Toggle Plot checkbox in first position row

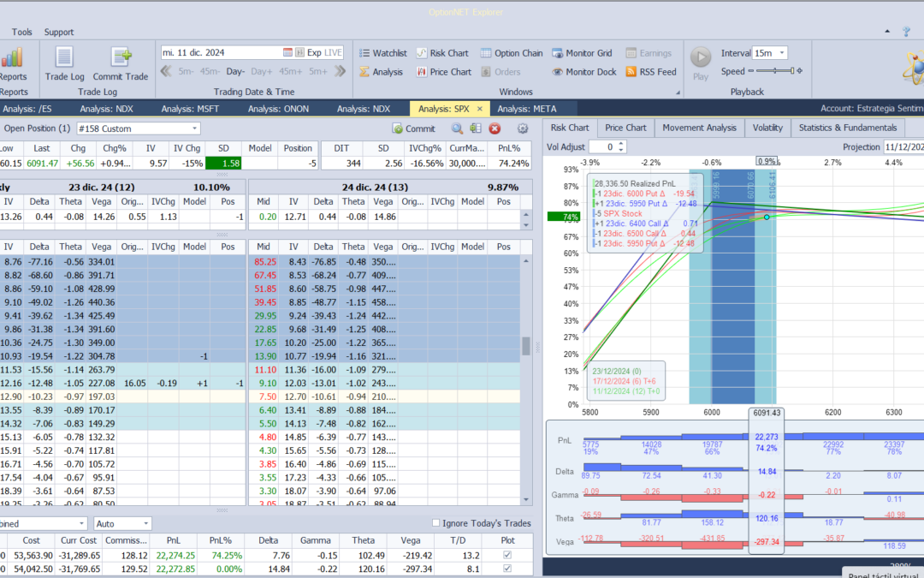click(508, 555)
